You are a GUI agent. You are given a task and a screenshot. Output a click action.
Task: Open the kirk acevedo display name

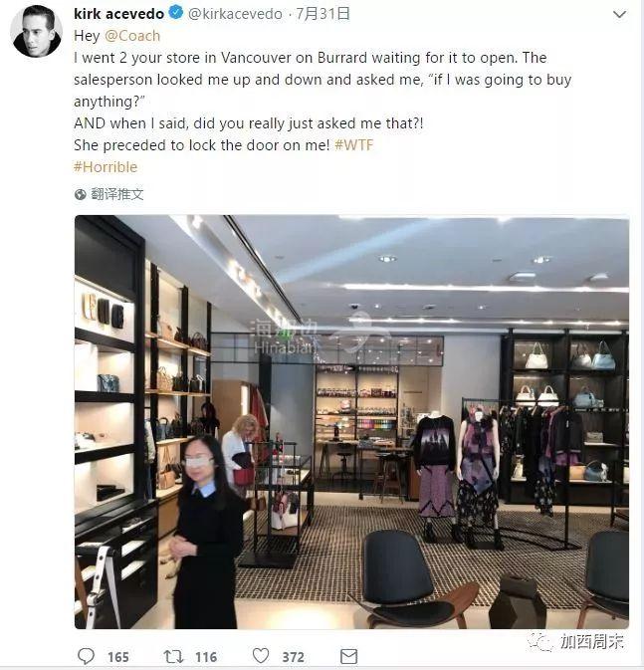pos(118,14)
